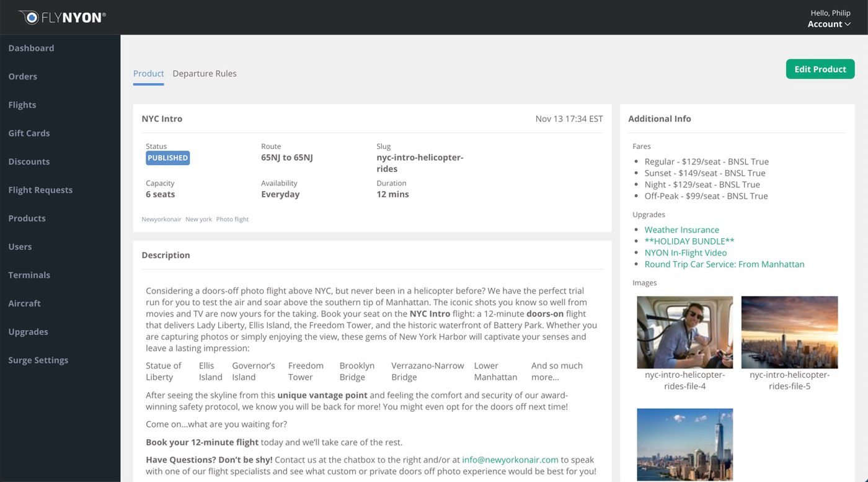Open the nyc-intro-helicopter-rides-file-4 thumbnail
Image resolution: width=868 pixels, height=482 pixels.
[685, 332]
